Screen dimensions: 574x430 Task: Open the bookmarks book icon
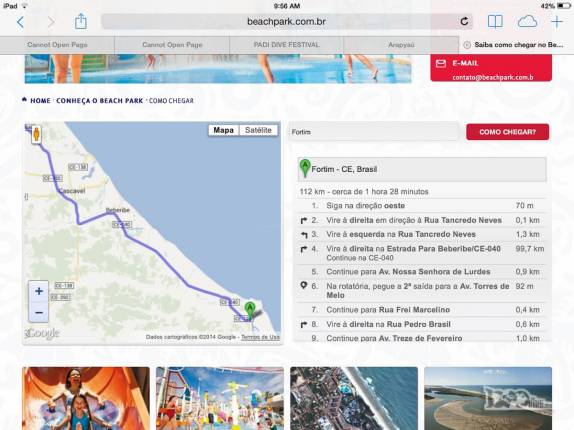tap(495, 22)
